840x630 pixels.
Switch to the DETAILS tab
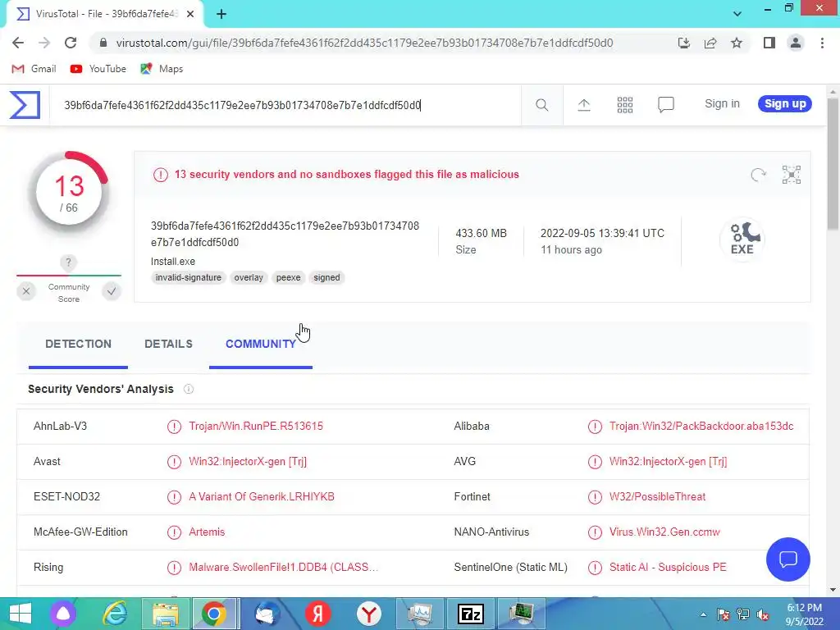[x=168, y=345]
